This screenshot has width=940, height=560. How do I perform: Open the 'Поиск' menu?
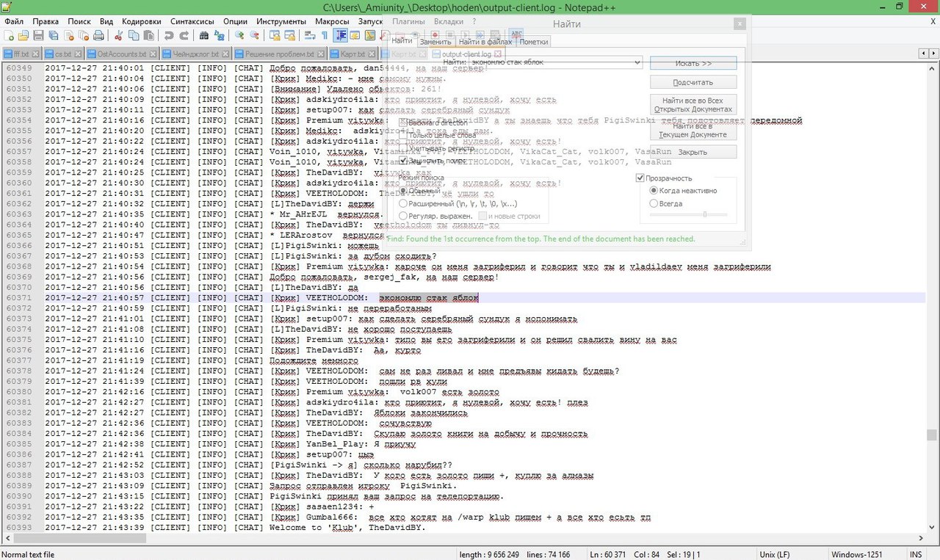tap(79, 21)
